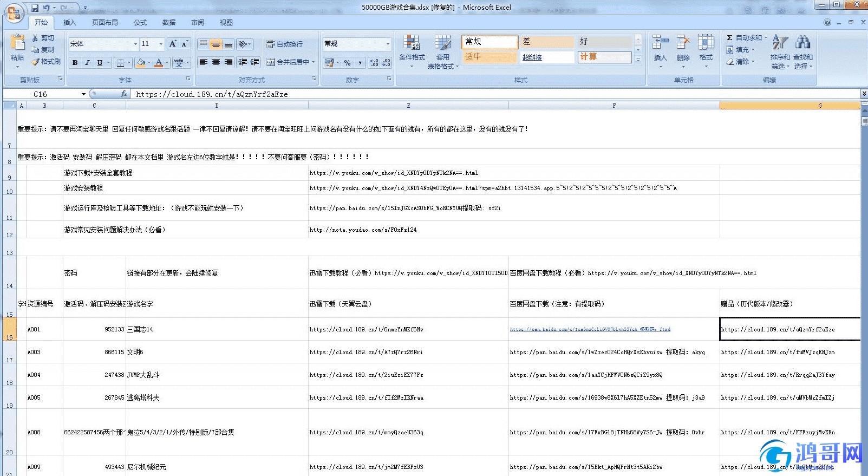Open the 宋体 font name dropdown
This screenshot has width=868, height=476.
(135, 44)
